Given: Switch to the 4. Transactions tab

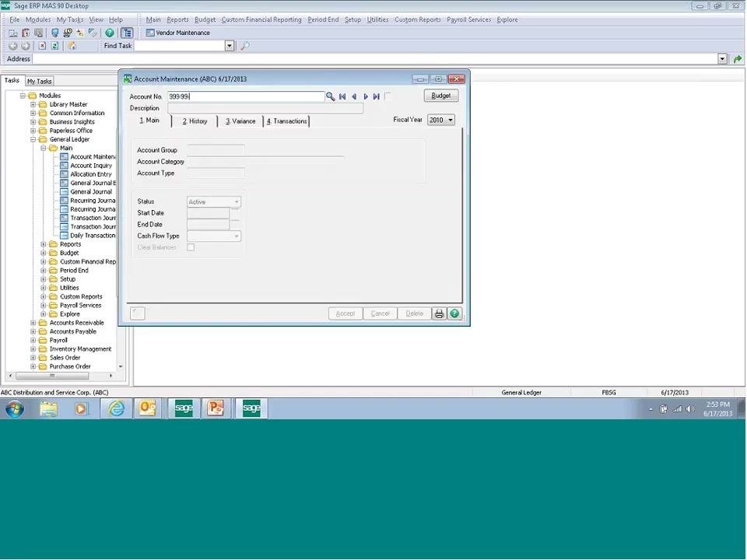Looking at the screenshot, I should point(287,121).
